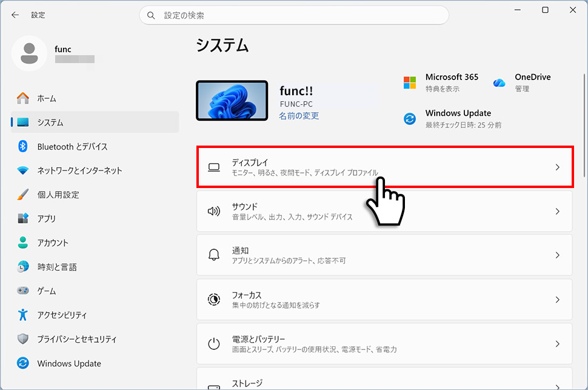The image size is (588, 390).
Task: Open 時刻と言語 label in the sidebar
Action: (x=57, y=267)
